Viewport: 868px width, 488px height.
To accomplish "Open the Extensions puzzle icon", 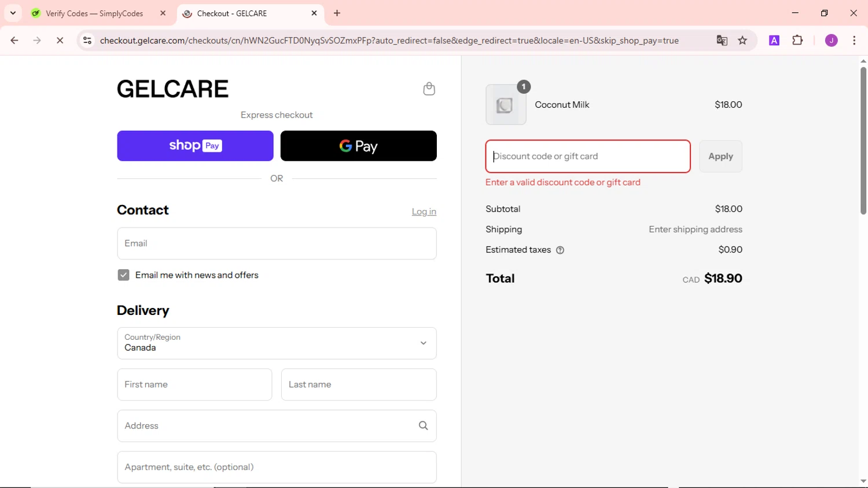I will [x=797, y=41].
